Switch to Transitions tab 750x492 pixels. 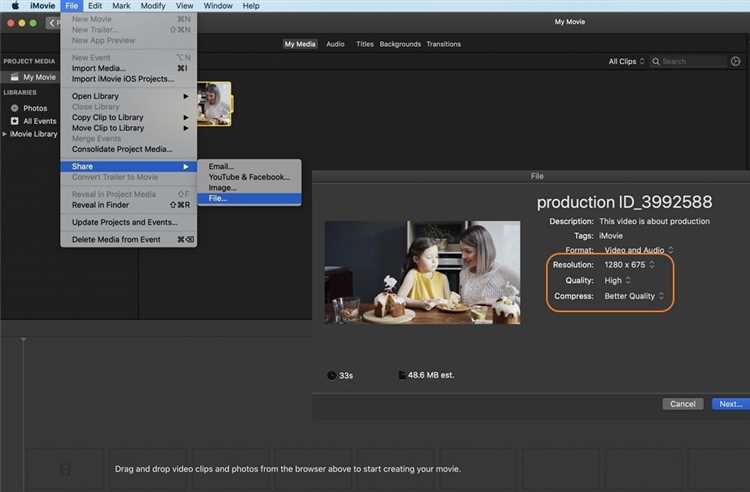443,44
